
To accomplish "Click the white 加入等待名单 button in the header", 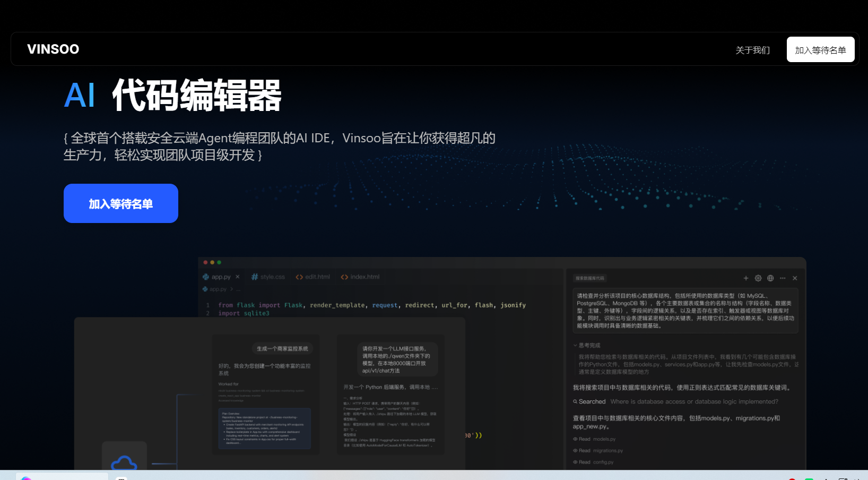I will [820, 49].
